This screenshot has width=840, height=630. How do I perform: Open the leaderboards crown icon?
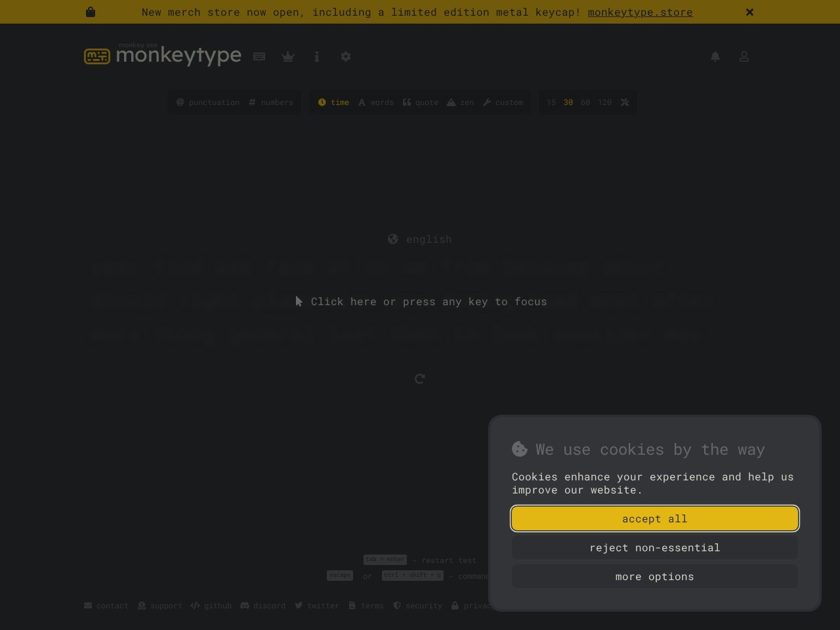(288, 56)
